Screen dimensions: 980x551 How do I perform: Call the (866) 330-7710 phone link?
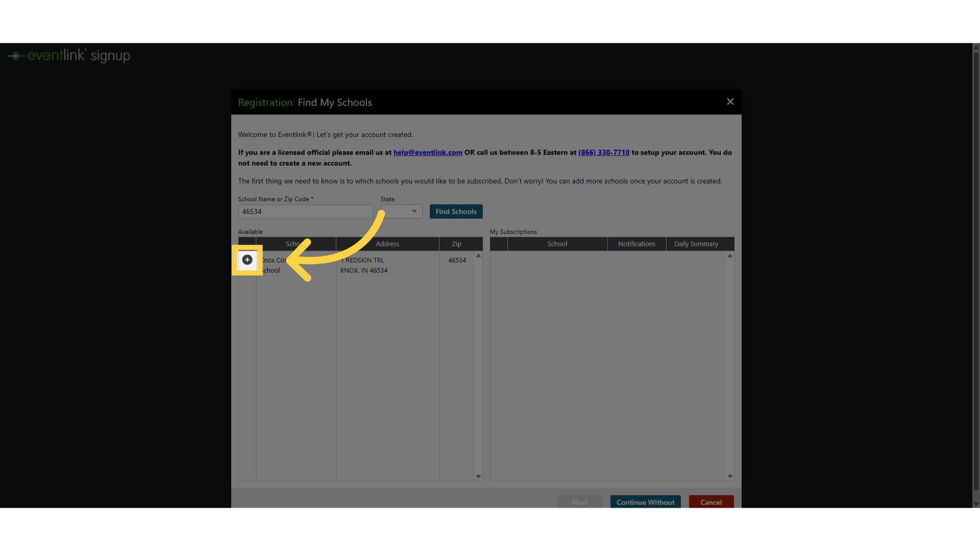click(x=604, y=153)
